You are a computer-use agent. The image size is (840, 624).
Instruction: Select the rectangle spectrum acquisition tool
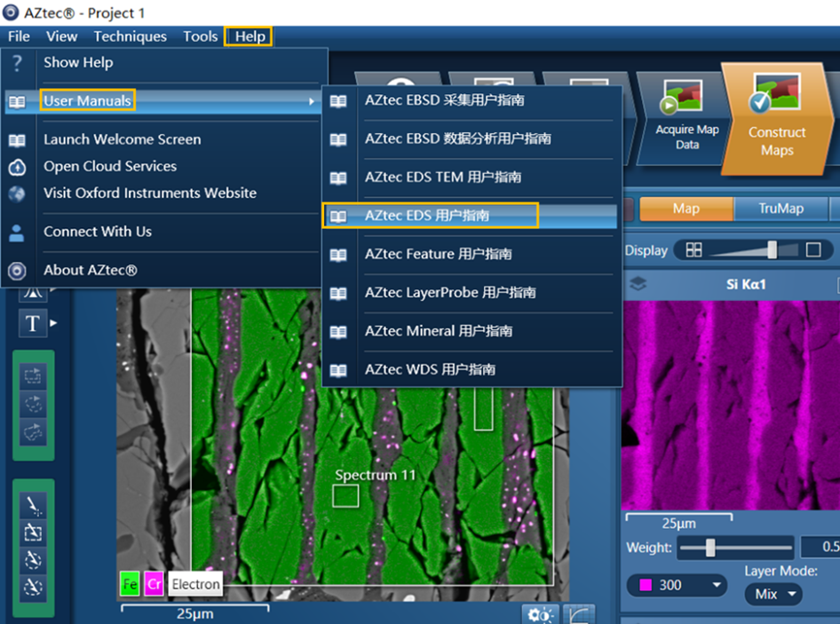point(33,533)
